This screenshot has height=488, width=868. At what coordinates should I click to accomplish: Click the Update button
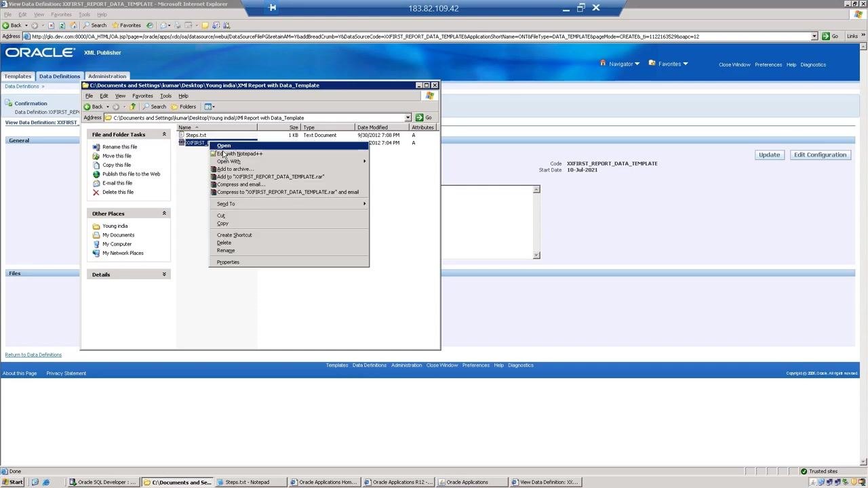tap(769, 155)
